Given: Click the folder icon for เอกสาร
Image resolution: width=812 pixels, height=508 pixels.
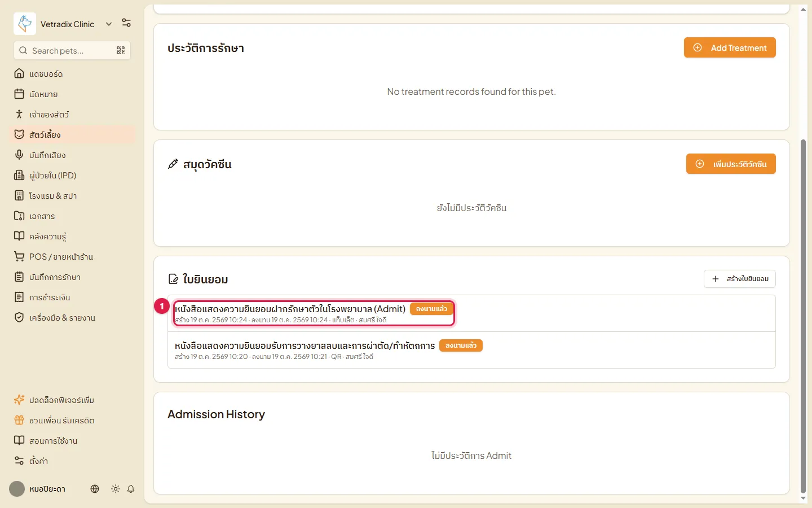Looking at the screenshot, I should point(19,216).
